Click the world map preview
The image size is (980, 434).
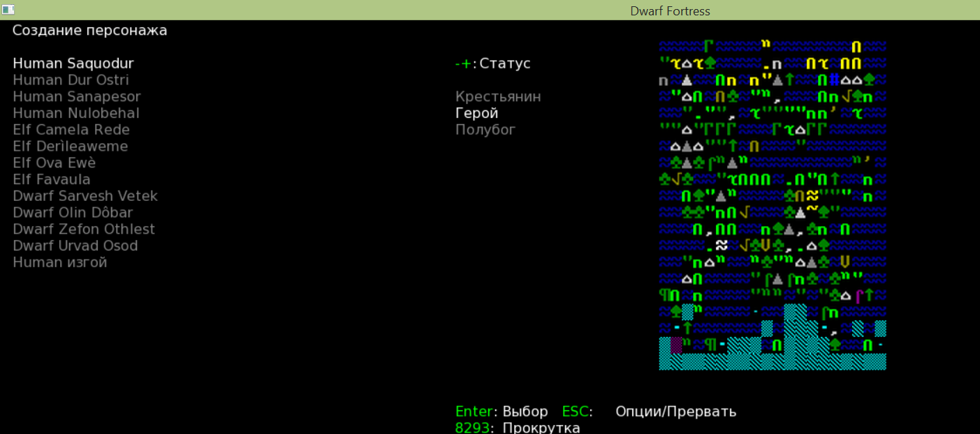tap(773, 204)
